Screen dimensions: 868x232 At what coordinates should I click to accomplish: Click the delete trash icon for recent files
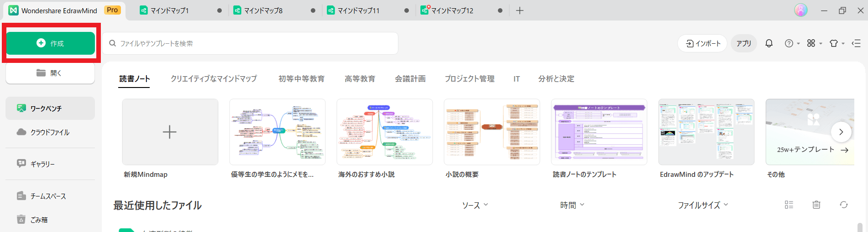816,205
